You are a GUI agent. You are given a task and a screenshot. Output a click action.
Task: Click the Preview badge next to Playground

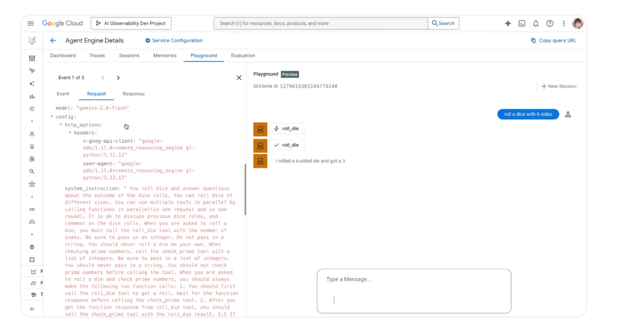tap(290, 74)
